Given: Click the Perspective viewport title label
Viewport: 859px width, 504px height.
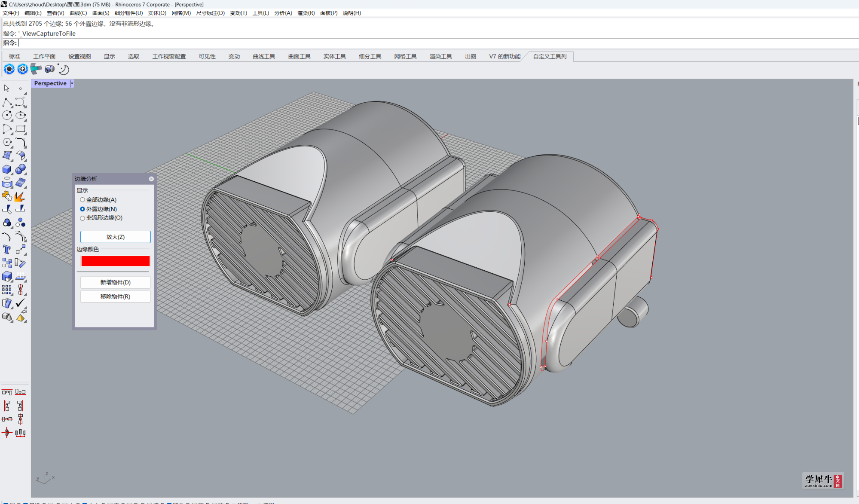Looking at the screenshot, I should (50, 83).
